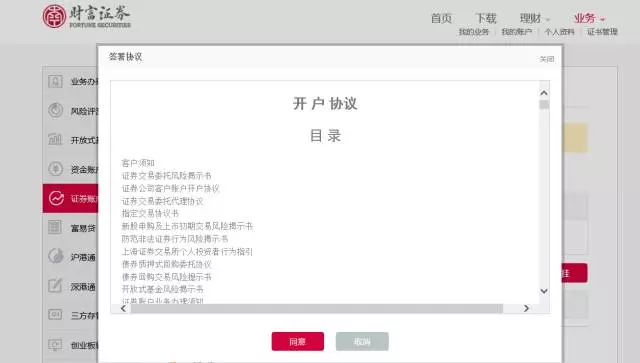The height and width of the screenshot is (363, 640).
Task: Go to 证书管理 sub-menu
Action: tap(602, 32)
